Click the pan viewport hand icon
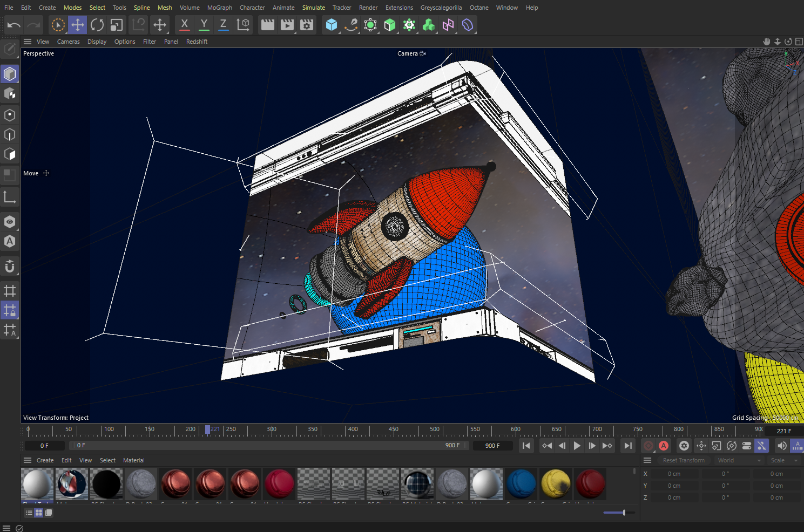This screenshot has width=804, height=532. pos(766,42)
